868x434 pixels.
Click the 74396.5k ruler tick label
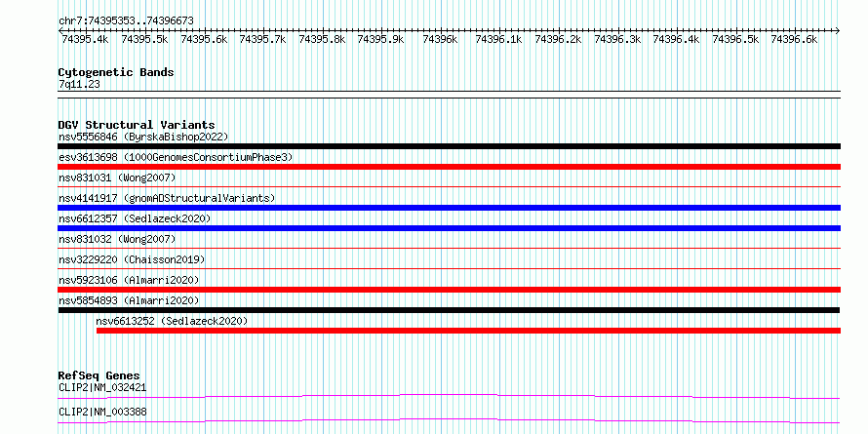[x=735, y=39]
